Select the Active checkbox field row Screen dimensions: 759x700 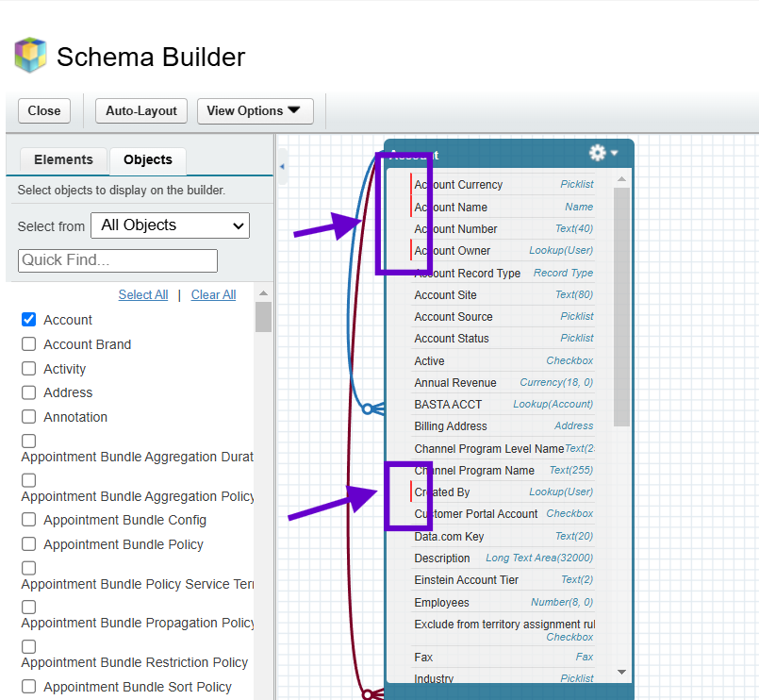(503, 360)
